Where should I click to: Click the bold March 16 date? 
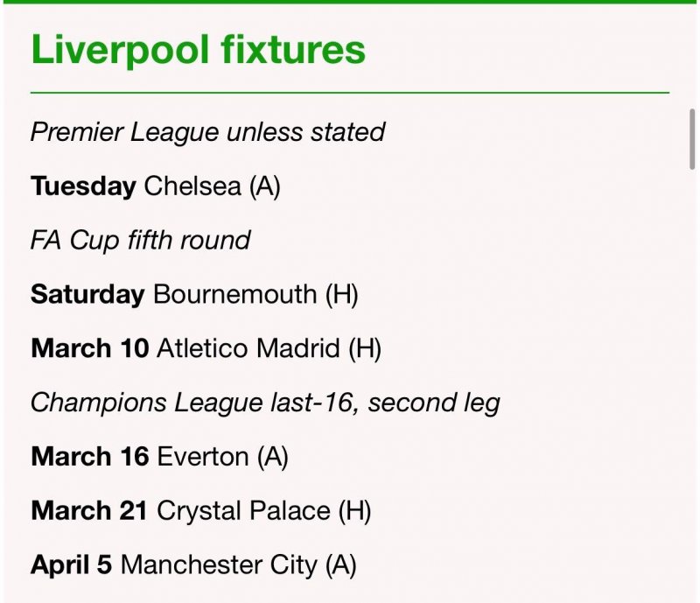tap(89, 457)
